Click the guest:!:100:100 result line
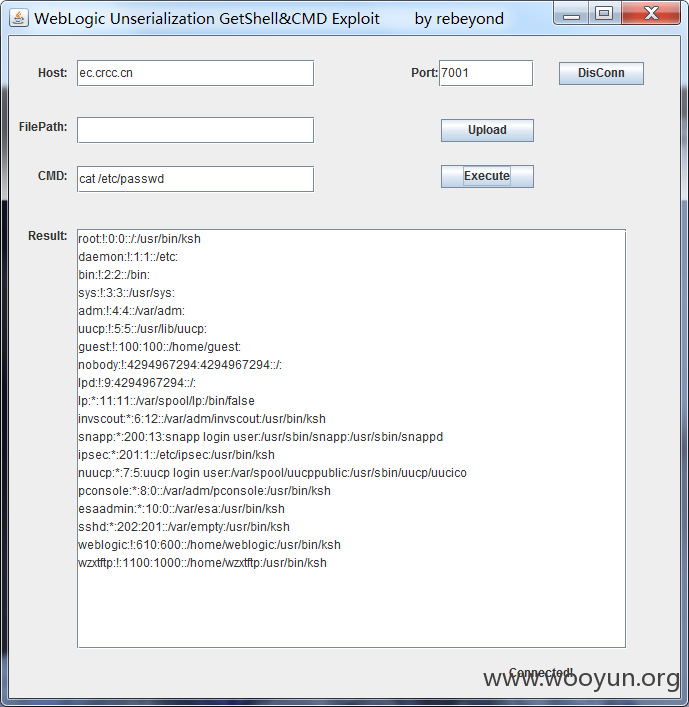 (160, 347)
